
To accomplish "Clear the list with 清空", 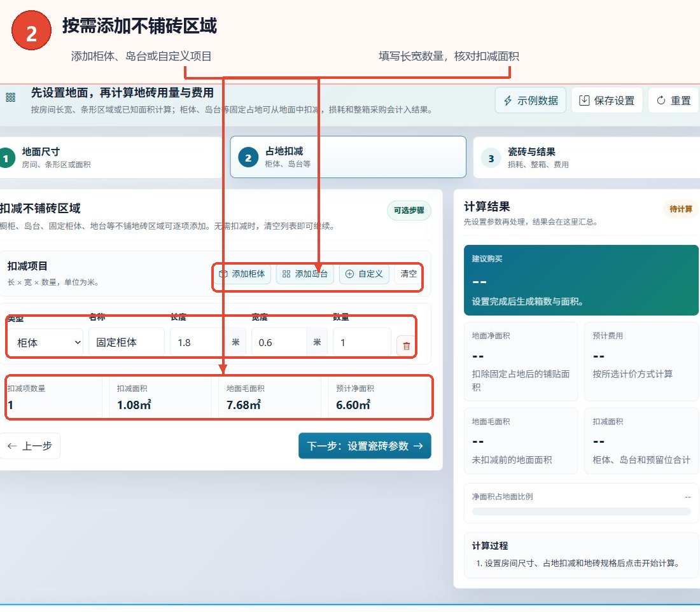I will pos(408,274).
